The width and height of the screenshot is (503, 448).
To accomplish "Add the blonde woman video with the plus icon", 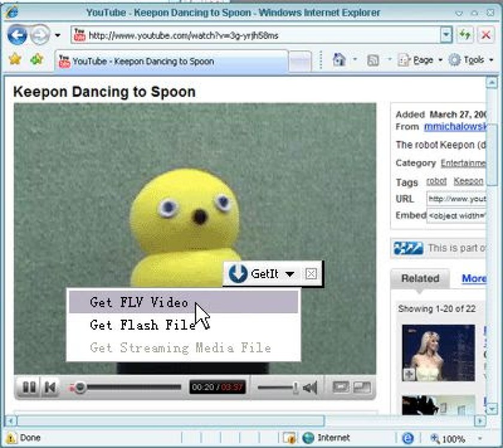I will click(x=410, y=374).
